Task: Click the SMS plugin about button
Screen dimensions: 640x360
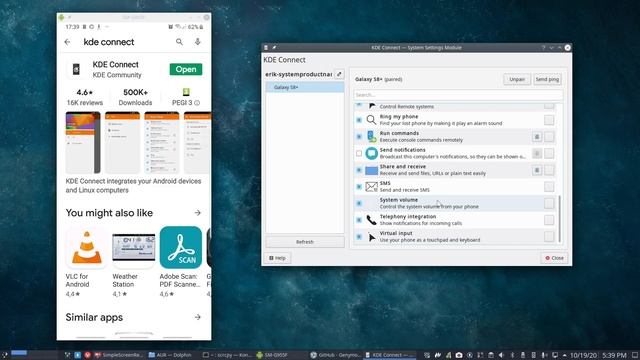Action: point(549,187)
